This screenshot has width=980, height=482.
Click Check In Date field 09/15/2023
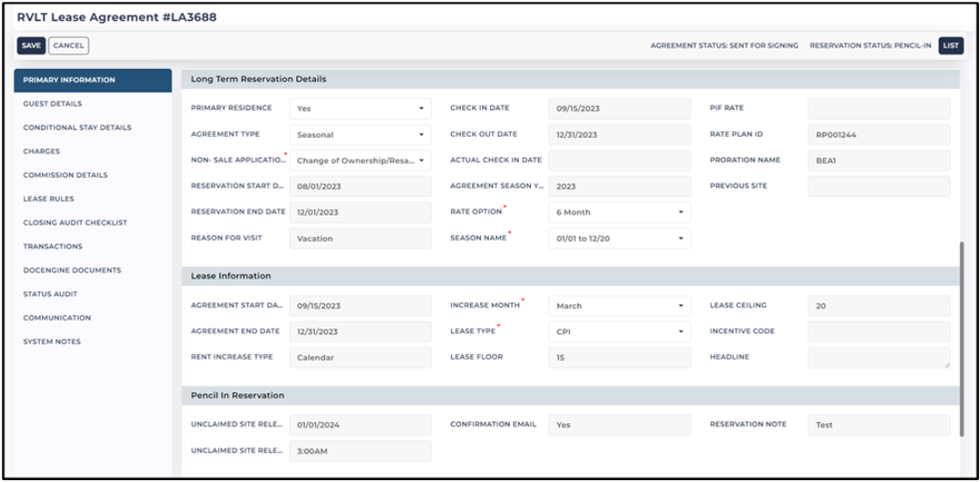620,108
